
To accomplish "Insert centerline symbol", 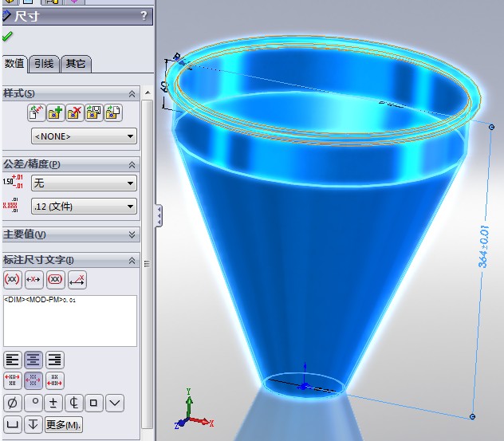I will 73,403.
